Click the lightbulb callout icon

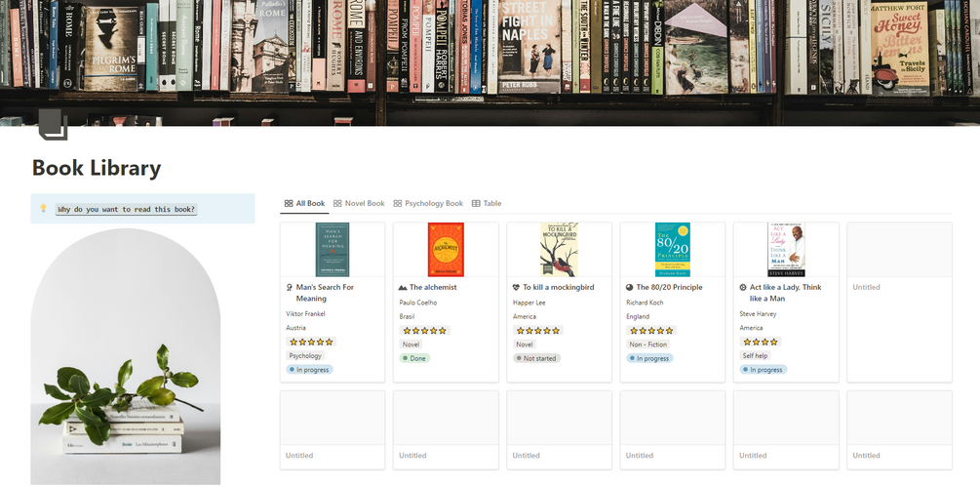43,208
